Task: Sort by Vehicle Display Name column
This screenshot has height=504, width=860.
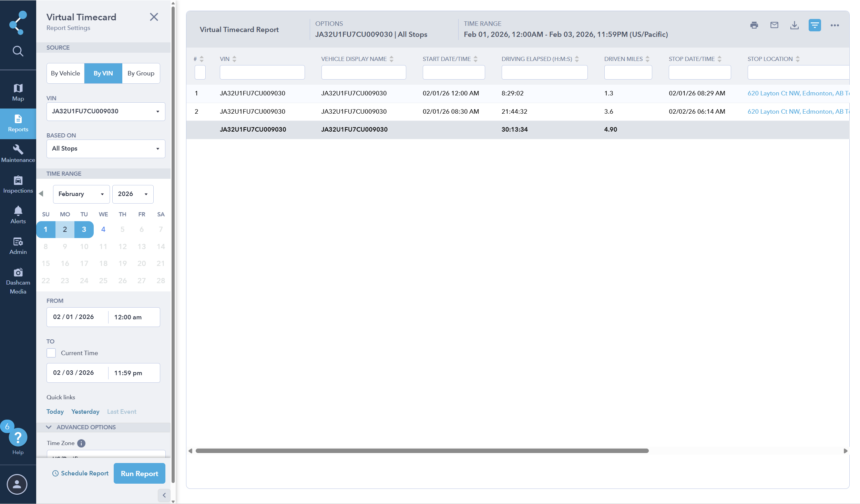Action: click(391, 59)
